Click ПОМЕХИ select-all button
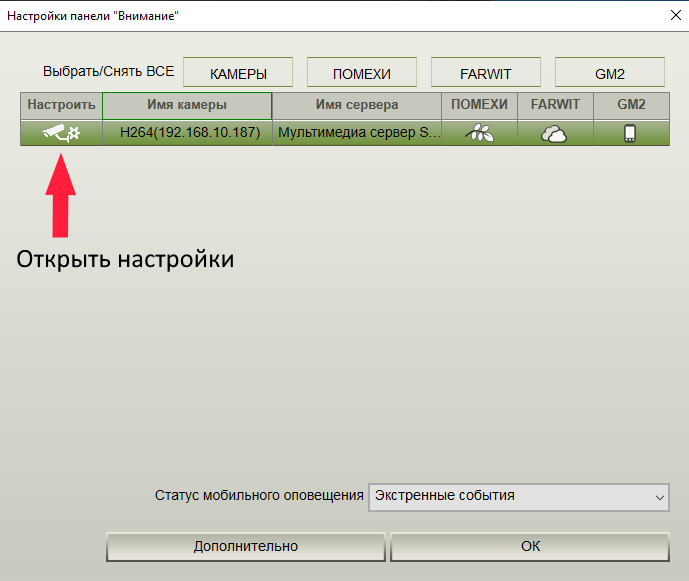Screen dimensions: 689x581 pyautogui.click(x=362, y=72)
